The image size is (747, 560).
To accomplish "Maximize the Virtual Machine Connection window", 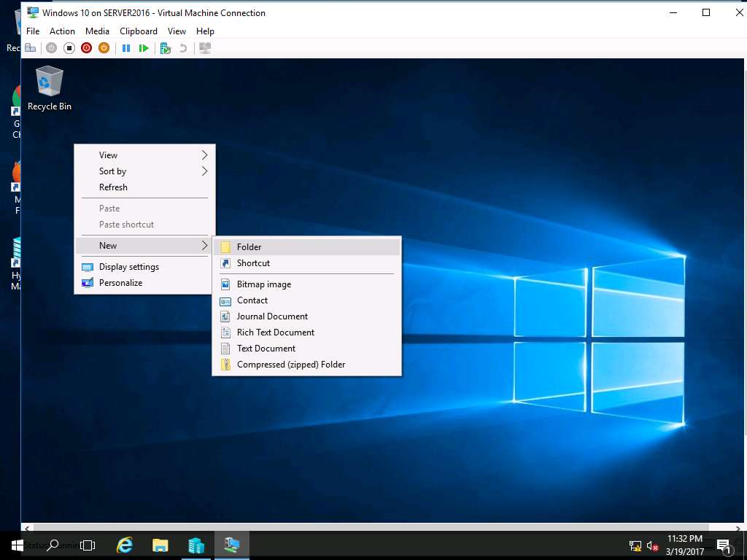I will pyautogui.click(x=706, y=13).
